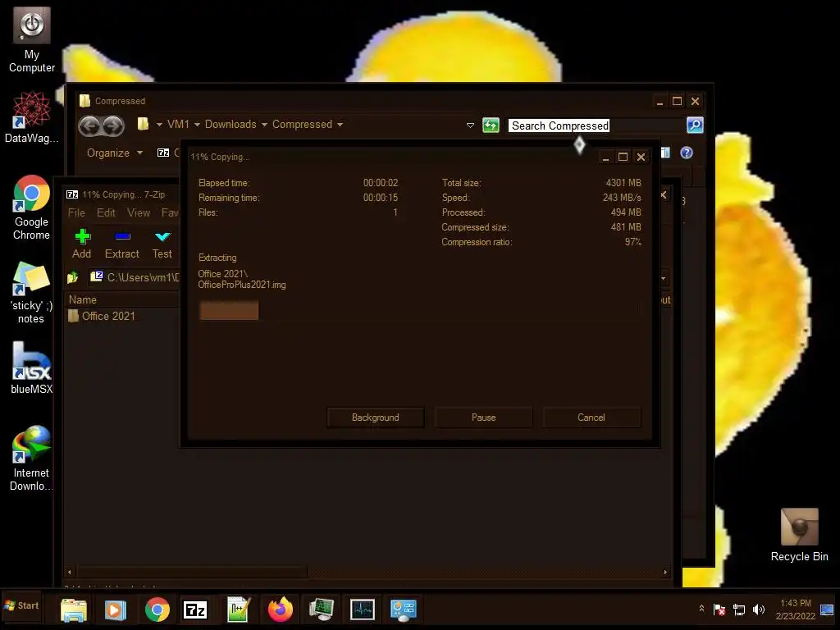Click the 7z icon in Explorer toolbar
Viewport: 840px width, 630px height.
(x=163, y=153)
